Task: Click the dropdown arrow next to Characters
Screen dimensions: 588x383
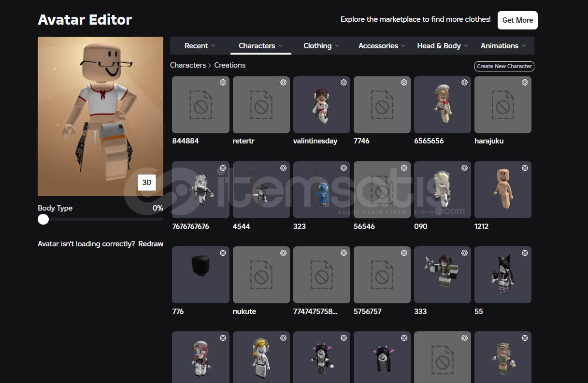Action: [x=280, y=46]
